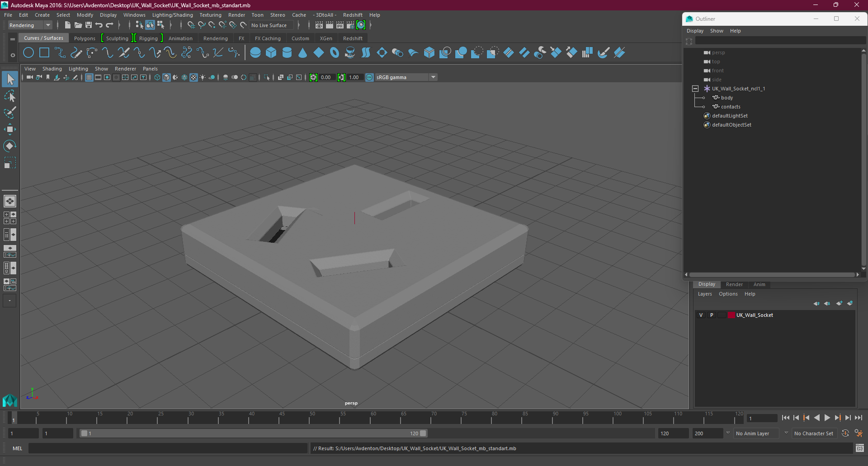Click the NURBS Square shelf icon
The image size is (868, 466).
[x=44, y=53]
